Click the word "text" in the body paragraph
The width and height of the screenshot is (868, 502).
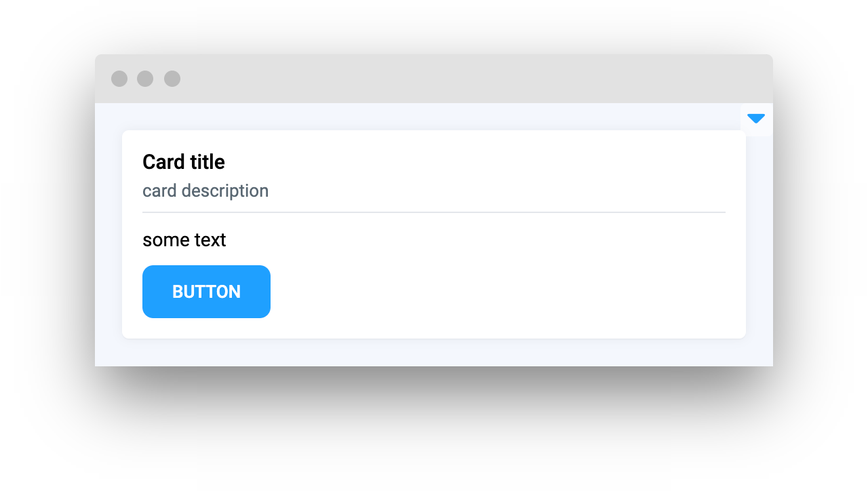click(x=209, y=240)
